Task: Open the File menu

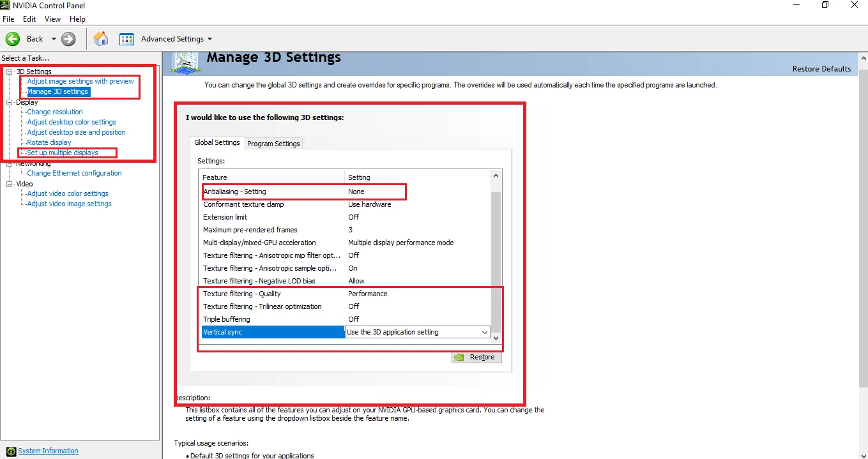Action: tap(8, 19)
